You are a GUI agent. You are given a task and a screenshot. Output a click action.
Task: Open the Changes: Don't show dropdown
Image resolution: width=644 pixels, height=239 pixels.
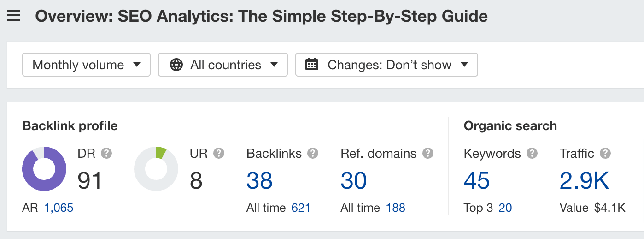(x=386, y=65)
